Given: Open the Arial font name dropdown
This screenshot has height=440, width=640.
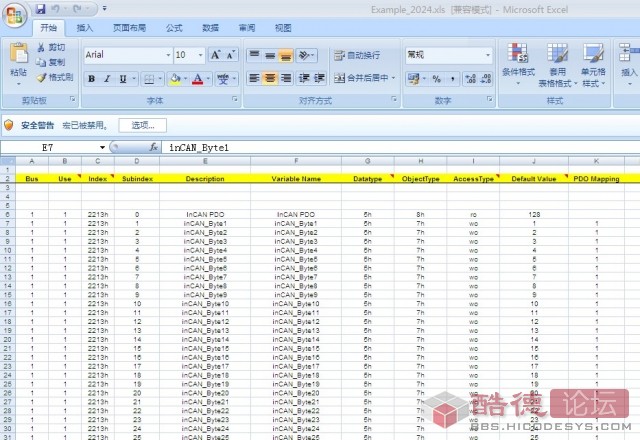Looking at the screenshot, I should coord(167,55).
